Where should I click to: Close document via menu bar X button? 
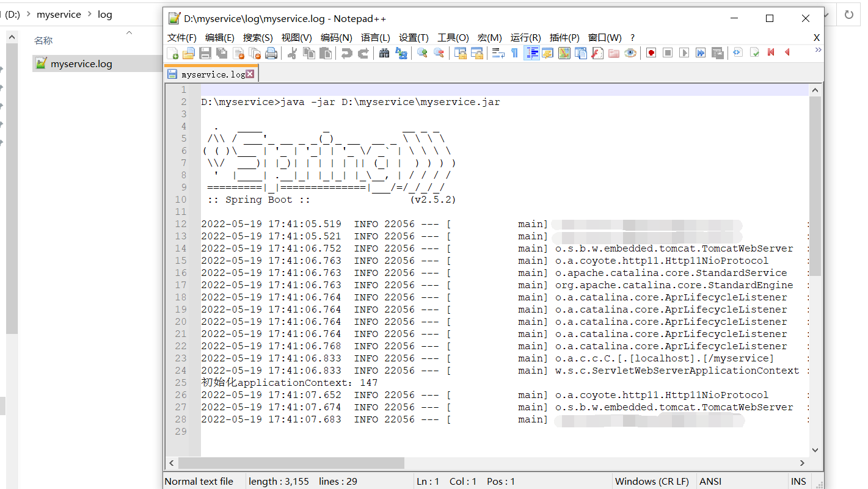(x=817, y=37)
